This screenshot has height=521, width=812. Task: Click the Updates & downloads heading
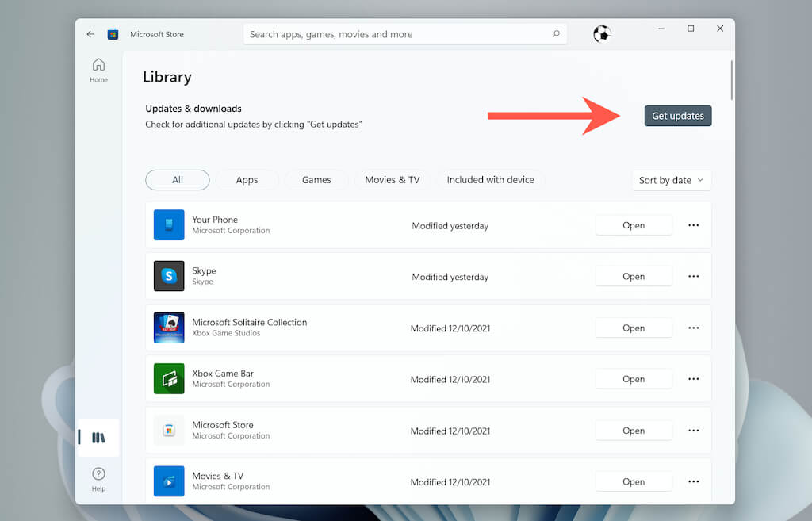[x=193, y=109]
